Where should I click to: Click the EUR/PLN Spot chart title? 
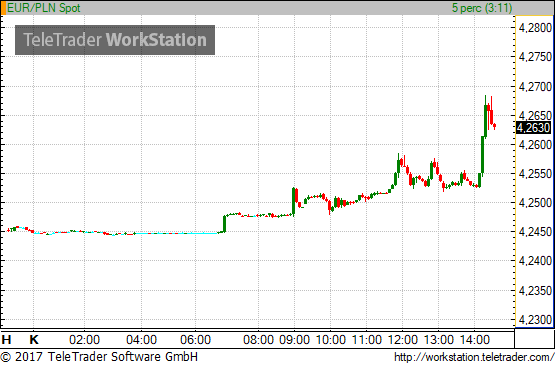pyautogui.click(x=44, y=8)
